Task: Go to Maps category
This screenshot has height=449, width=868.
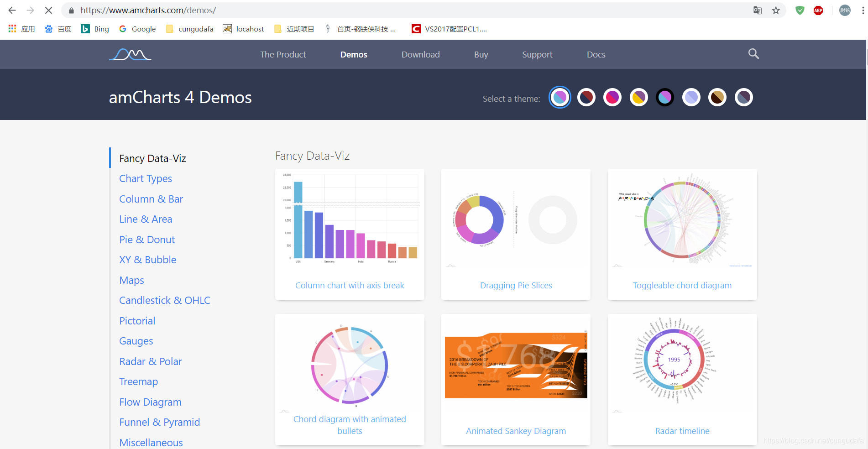Action: coord(131,280)
